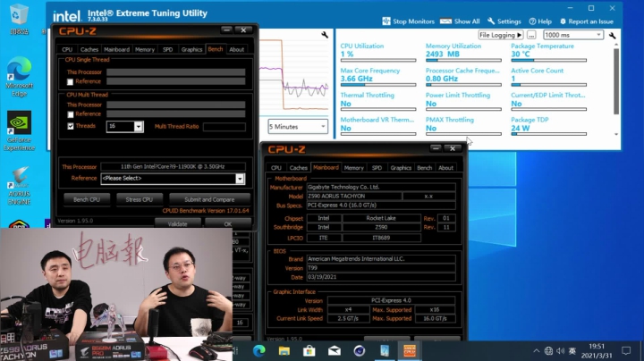Click the Package Temperature bar
Image resolution: width=644 pixels, height=361 pixels.
(548, 60)
